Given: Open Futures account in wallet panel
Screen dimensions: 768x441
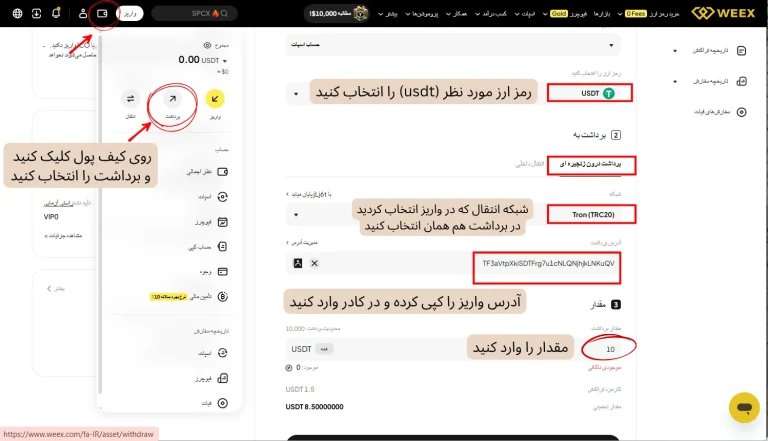Looking at the screenshot, I should [x=212, y=222].
